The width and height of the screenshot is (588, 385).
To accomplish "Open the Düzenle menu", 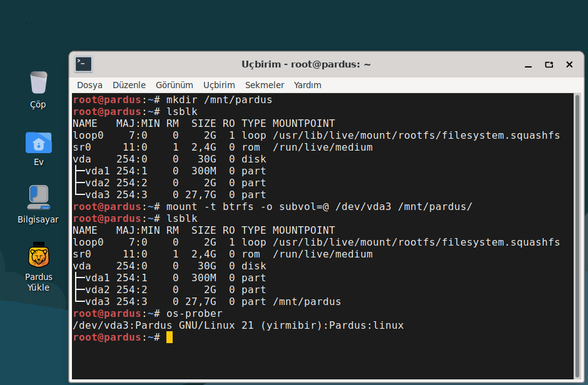I will point(129,85).
